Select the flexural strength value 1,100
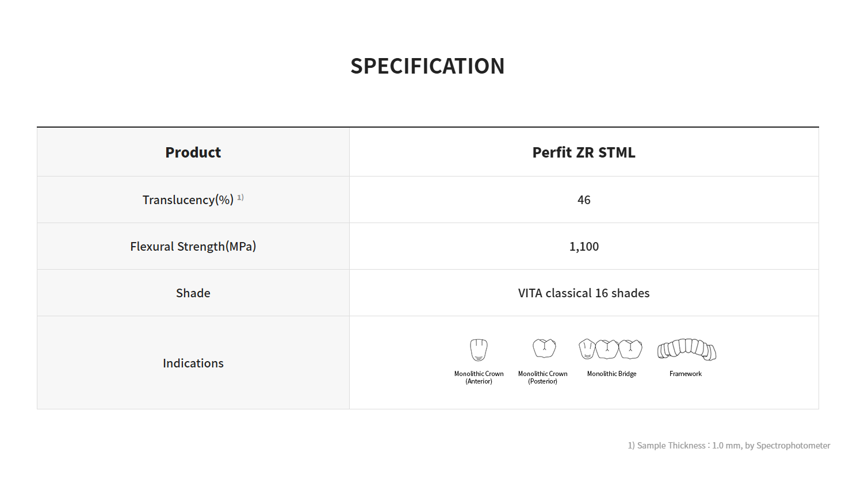868x483 pixels. (x=584, y=247)
